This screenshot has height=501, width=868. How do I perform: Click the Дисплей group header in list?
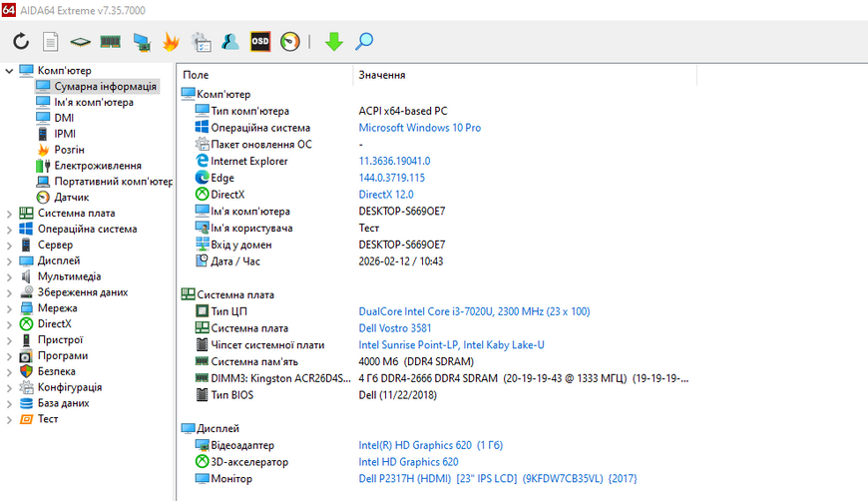point(217,428)
